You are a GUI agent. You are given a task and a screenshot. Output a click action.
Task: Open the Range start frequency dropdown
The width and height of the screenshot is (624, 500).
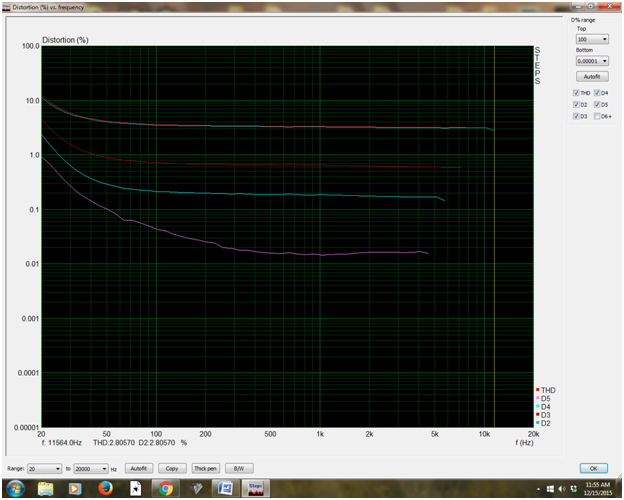59,468
